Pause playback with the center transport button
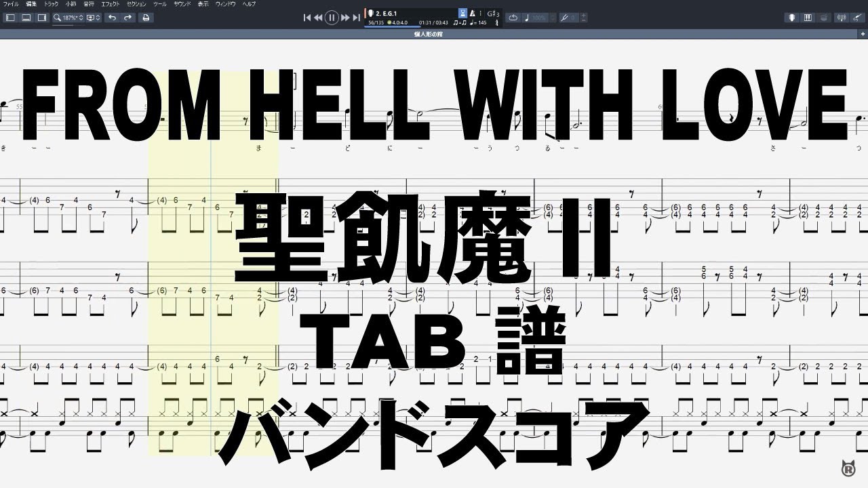Image resolution: width=868 pixels, height=488 pixels. pos(332,18)
